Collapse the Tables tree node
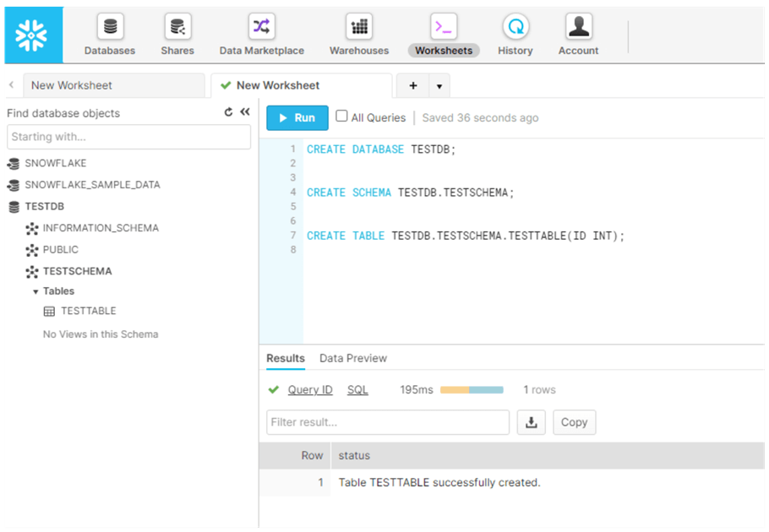The image size is (769, 532). (35, 292)
